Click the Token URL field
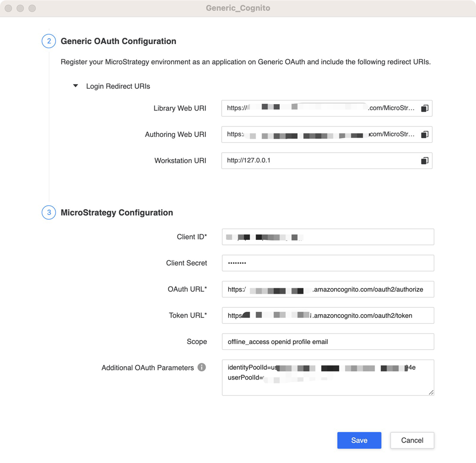476x463 pixels. (x=328, y=315)
